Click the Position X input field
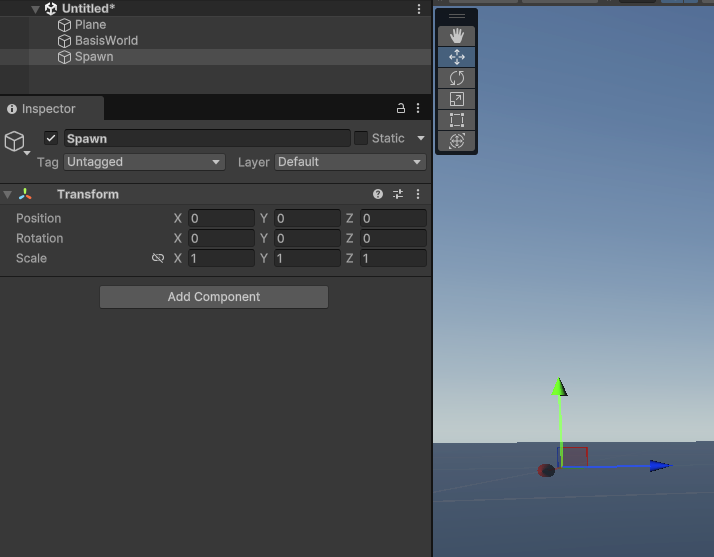 [220, 218]
